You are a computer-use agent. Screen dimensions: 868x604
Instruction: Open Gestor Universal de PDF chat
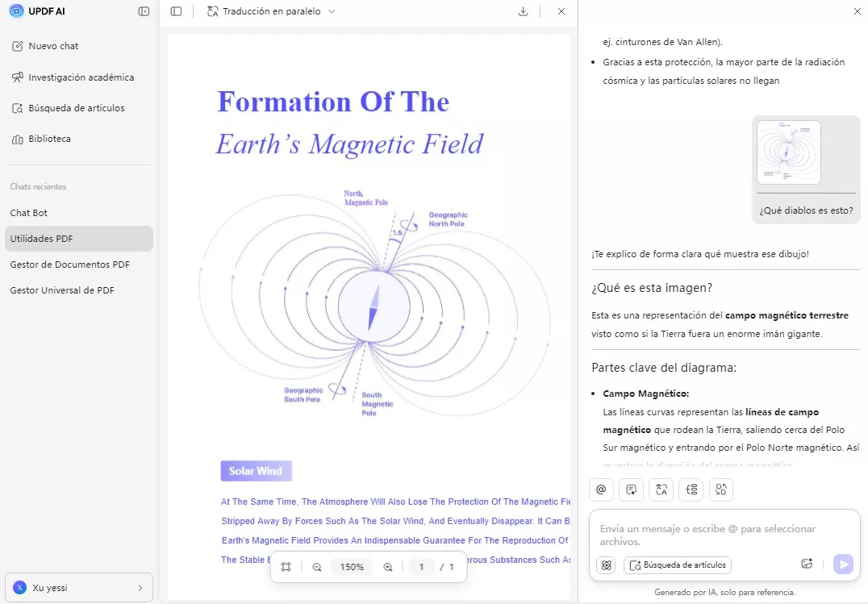[x=79, y=290]
